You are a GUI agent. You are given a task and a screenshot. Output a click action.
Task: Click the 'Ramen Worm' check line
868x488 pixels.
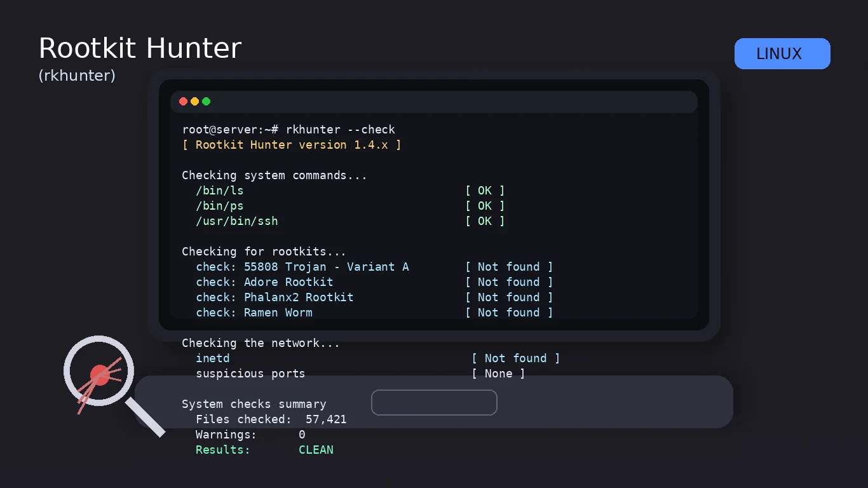[254, 313]
